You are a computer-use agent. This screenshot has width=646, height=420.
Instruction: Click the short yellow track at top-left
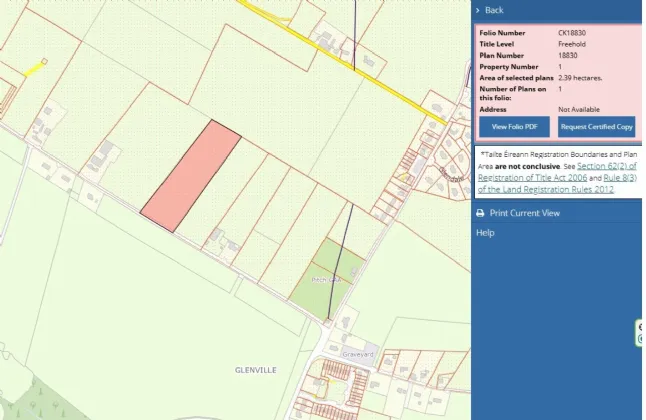pyautogui.click(x=34, y=68)
